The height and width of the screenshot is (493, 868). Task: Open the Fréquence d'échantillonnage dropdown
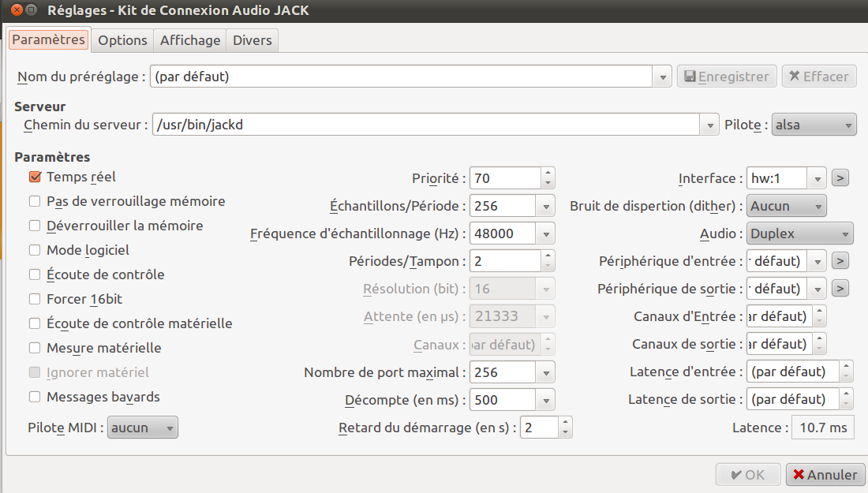[x=545, y=234]
